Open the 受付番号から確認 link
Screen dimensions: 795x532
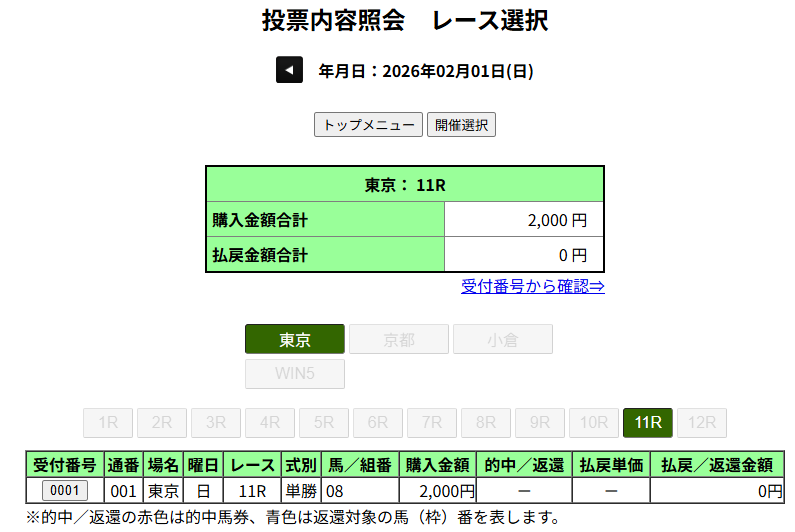(532, 287)
